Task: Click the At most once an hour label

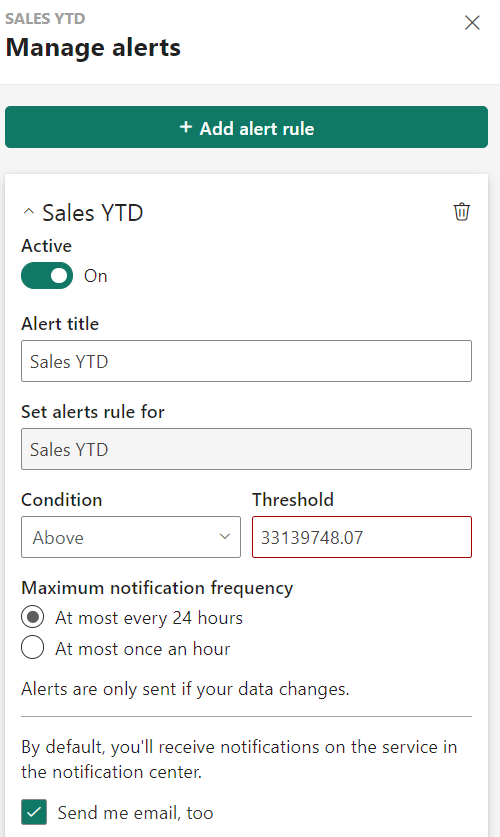Action: [x=143, y=649]
